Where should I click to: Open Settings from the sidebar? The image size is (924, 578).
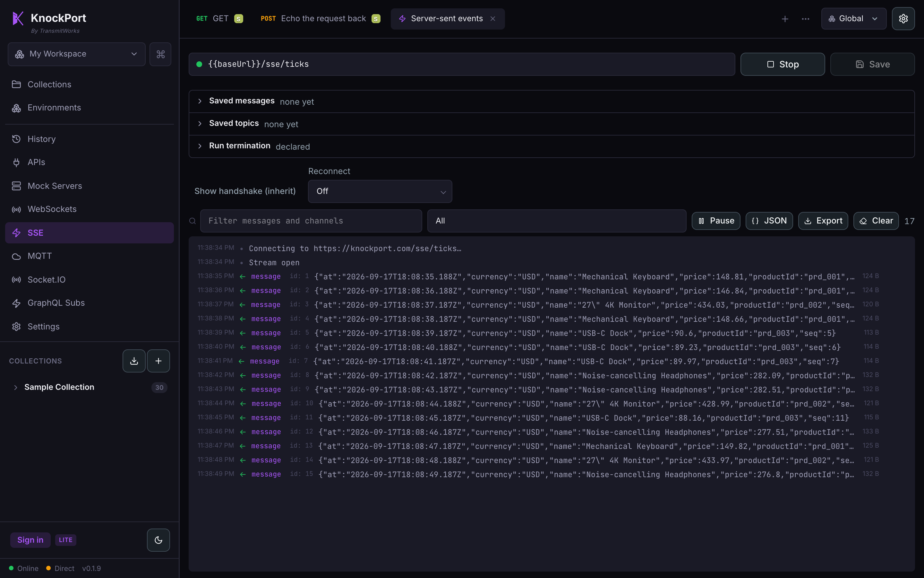(89, 327)
